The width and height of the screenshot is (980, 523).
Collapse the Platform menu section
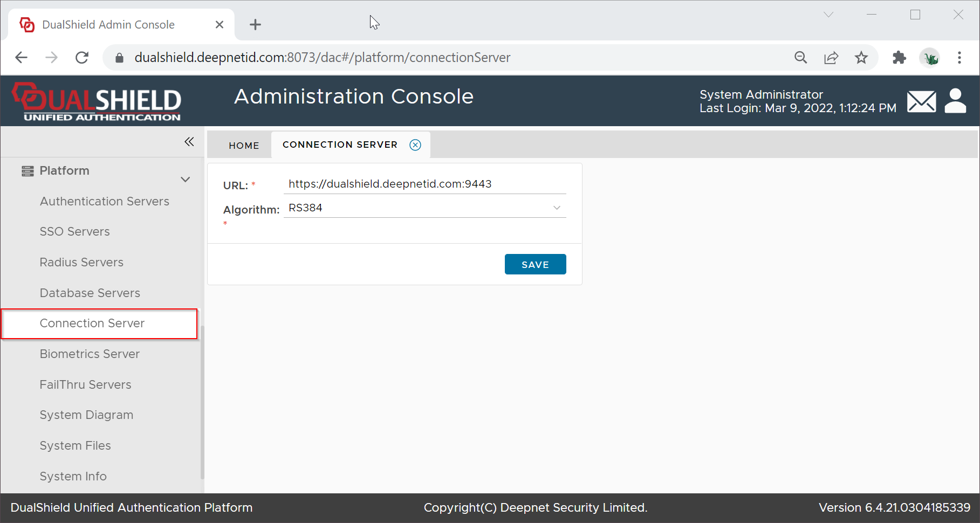click(x=185, y=180)
